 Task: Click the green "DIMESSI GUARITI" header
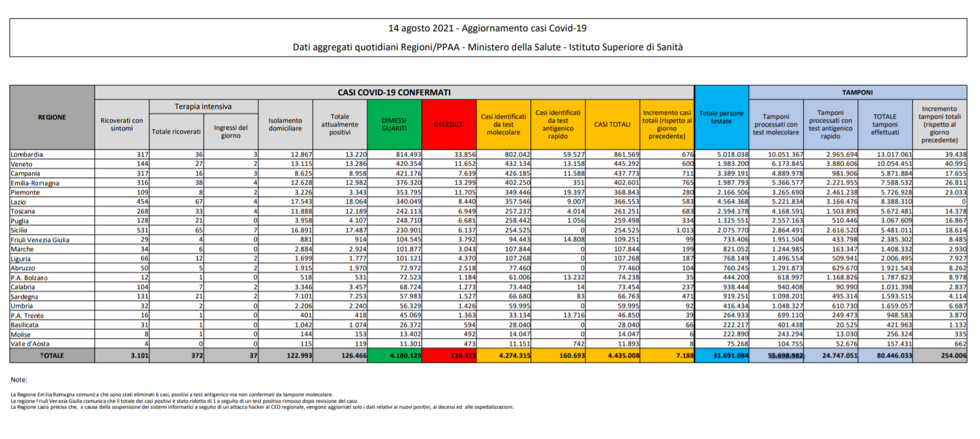click(x=394, y=125)
